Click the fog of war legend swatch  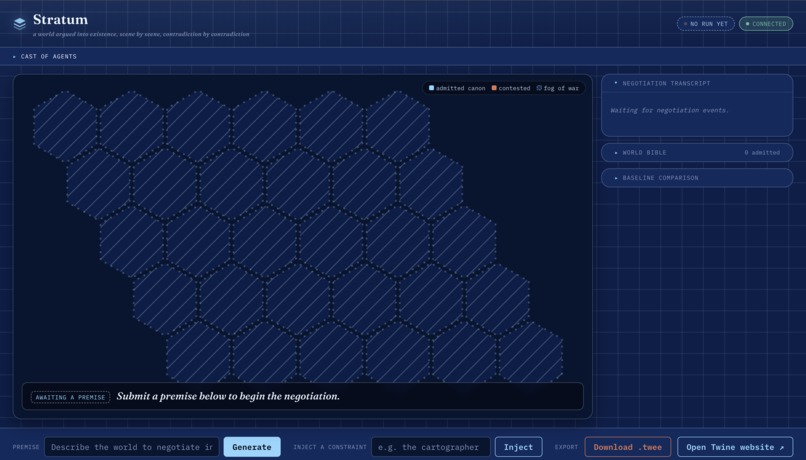point(539,88)
